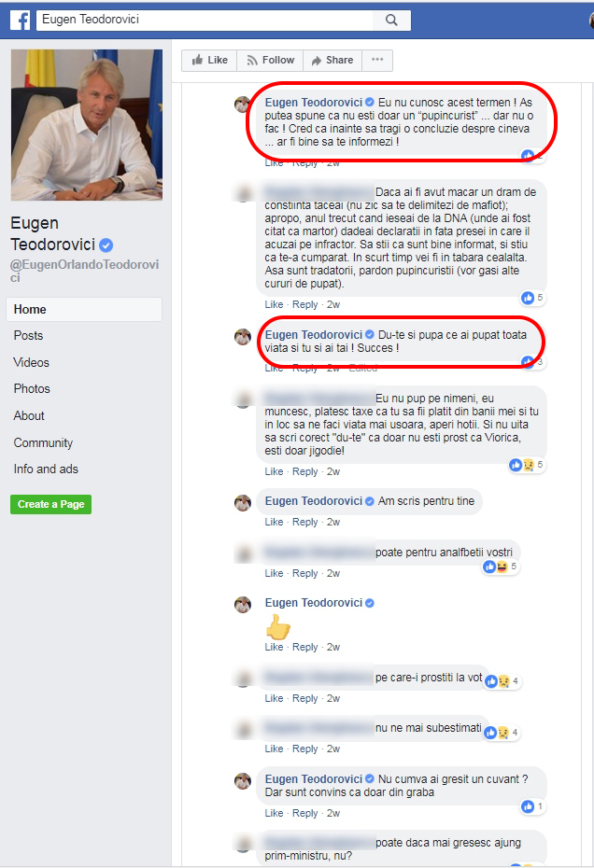
Task: Follow the page via Follow button
Action: (271, 61)
